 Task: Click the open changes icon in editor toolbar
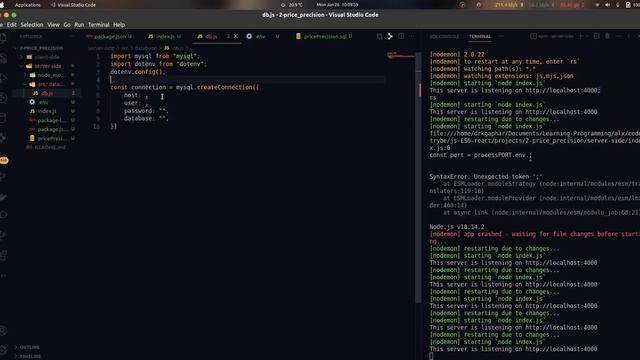pos(380,36)
